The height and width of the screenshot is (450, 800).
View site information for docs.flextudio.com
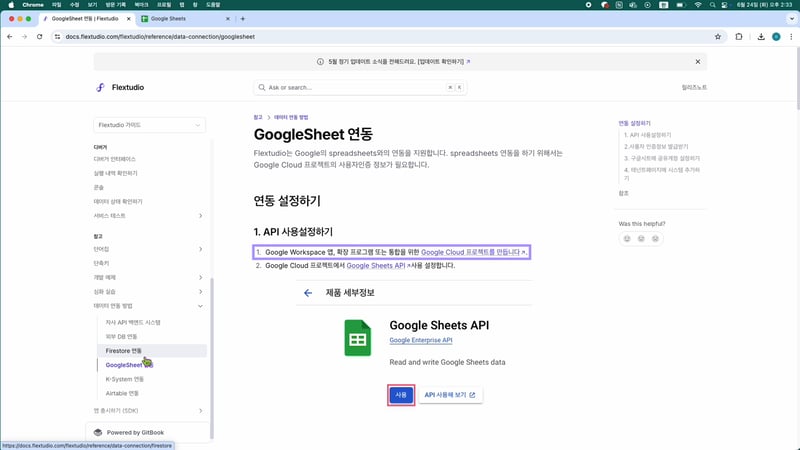[57, 37]
